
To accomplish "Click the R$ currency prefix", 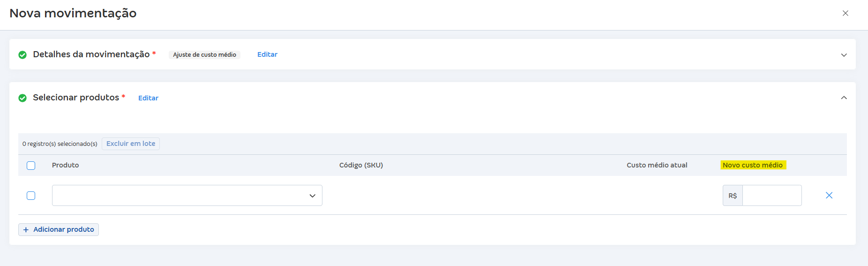I will (x=733, y=196).
